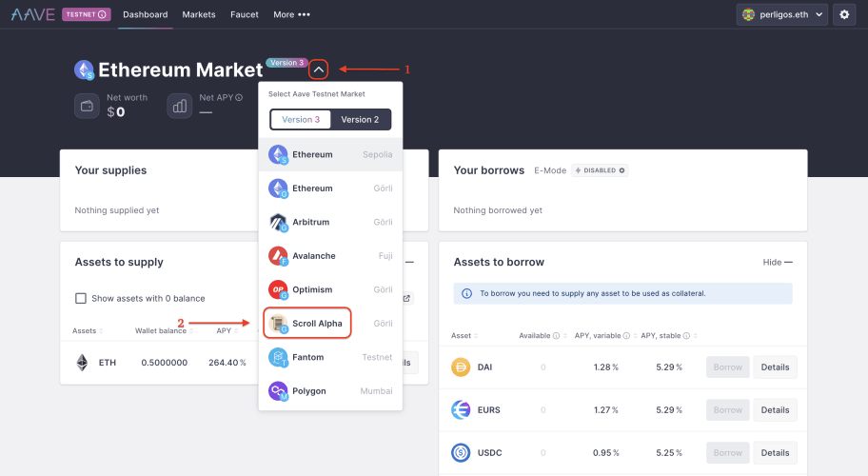The height and width of the screenshot is (476, 868).
Task: Click Borrow button for EURS
Action: point(727,410)
